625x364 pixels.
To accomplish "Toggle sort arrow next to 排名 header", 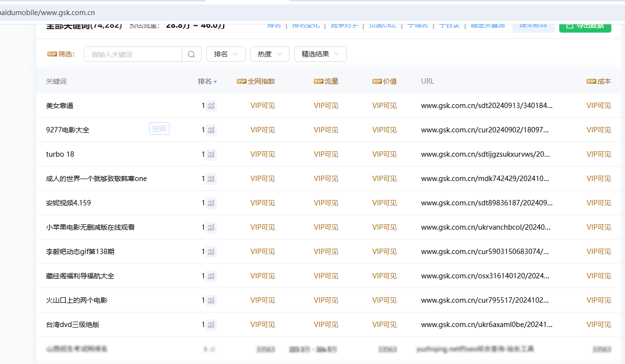I will 215,82.
